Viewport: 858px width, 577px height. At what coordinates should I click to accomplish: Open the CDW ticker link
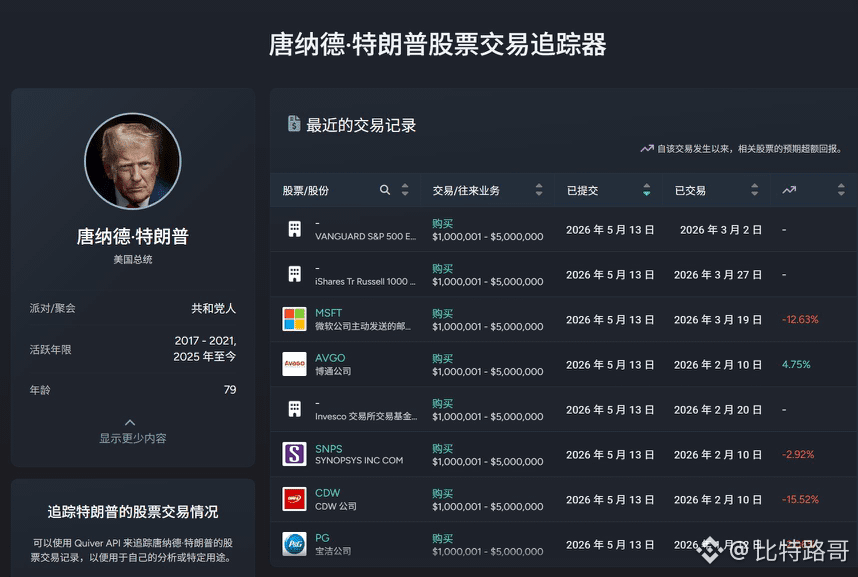click(327, 493)
